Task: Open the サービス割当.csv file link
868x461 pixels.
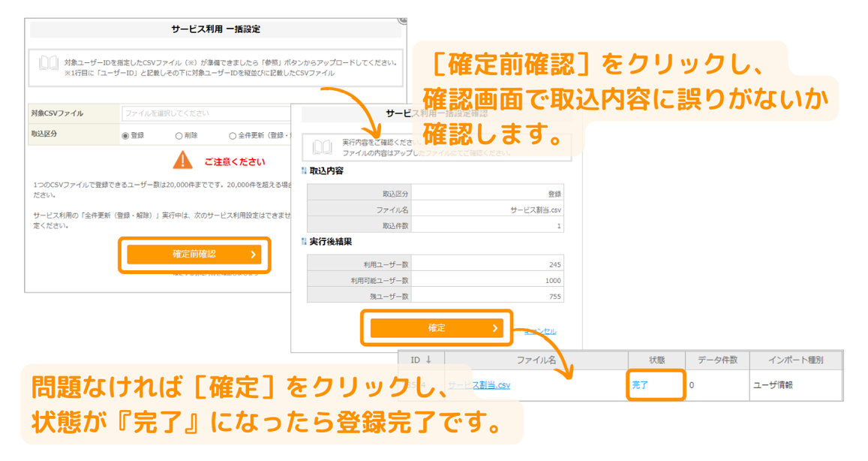Action: pyautogui.click(x=480, y=385)
